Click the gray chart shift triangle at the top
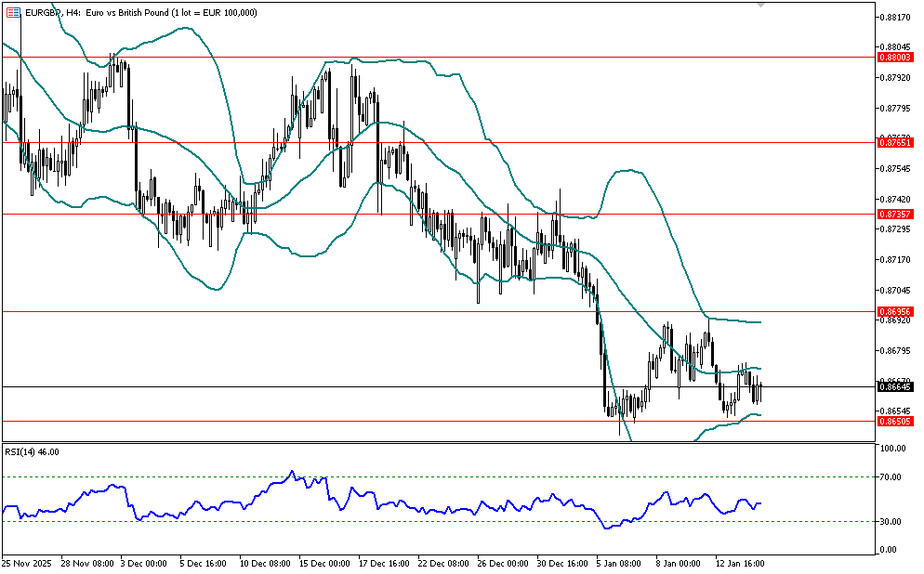924x574 pixels. pyautogui.click(x=762, y=6)
